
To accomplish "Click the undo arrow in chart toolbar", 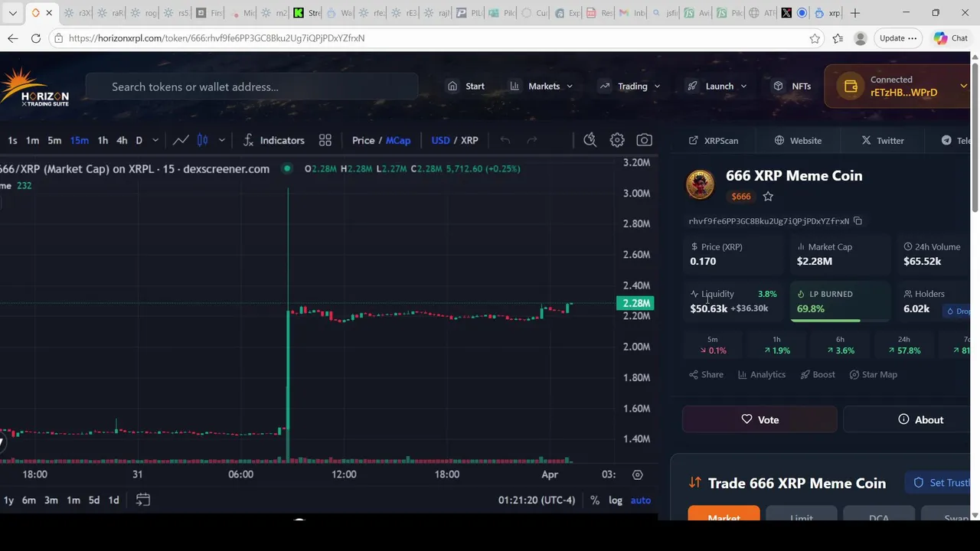I will coord(505,140).
